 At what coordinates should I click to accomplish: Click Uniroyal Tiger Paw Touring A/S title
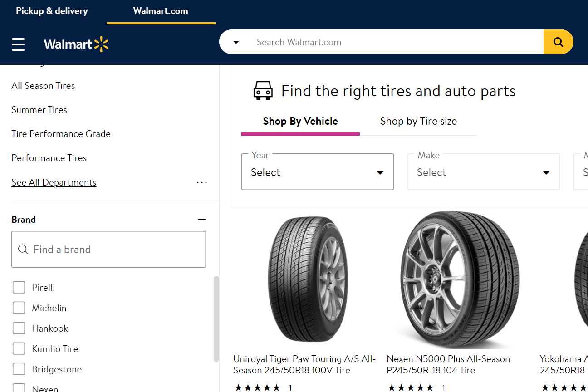click(304, 364)
